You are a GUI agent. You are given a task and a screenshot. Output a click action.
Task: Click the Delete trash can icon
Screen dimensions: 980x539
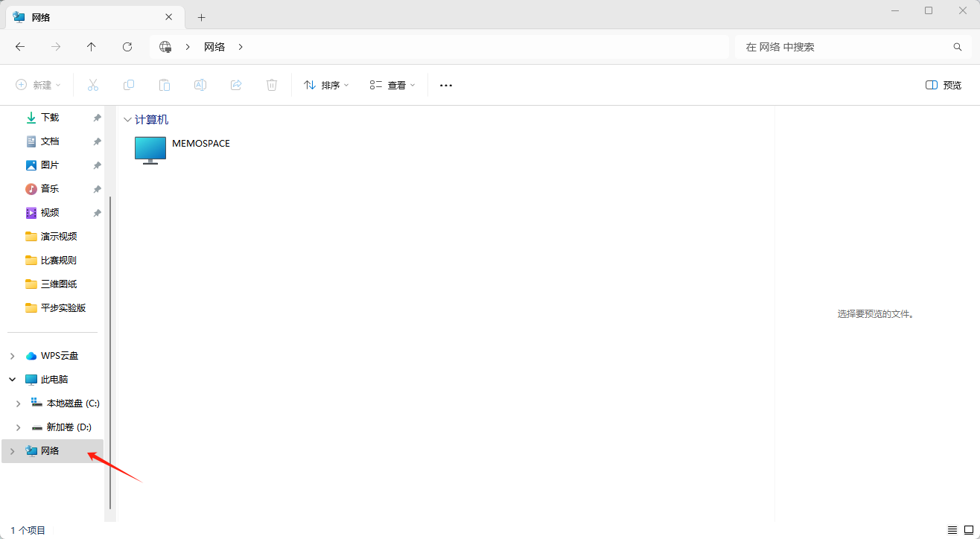[272, 85]
